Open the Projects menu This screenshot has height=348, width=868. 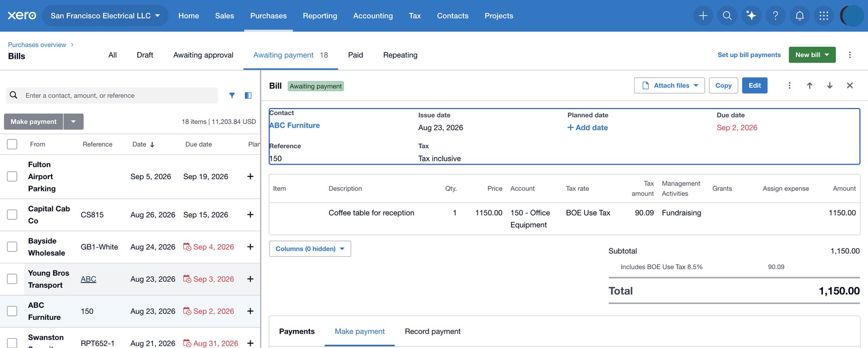point(499,16)
